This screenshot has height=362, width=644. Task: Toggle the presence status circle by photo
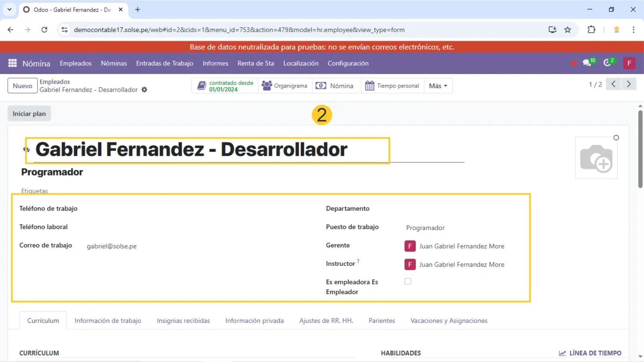[616, 138]
